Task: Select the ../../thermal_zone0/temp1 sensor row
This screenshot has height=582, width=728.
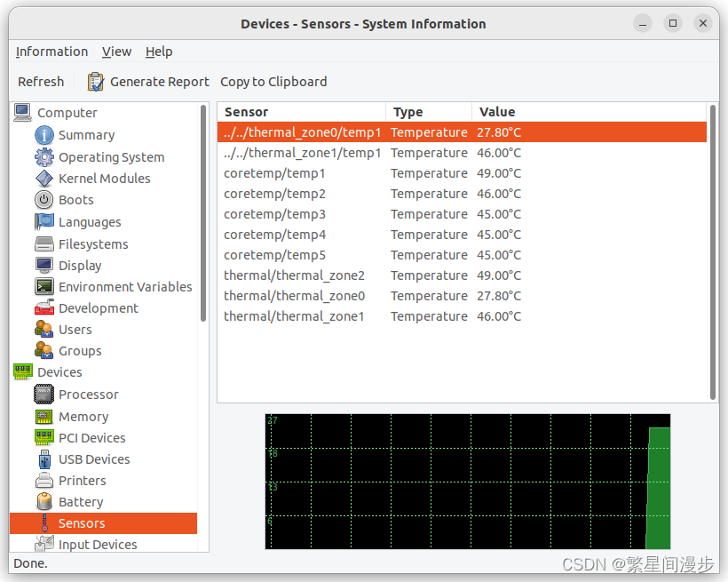Action: click(x=462, y=132)
